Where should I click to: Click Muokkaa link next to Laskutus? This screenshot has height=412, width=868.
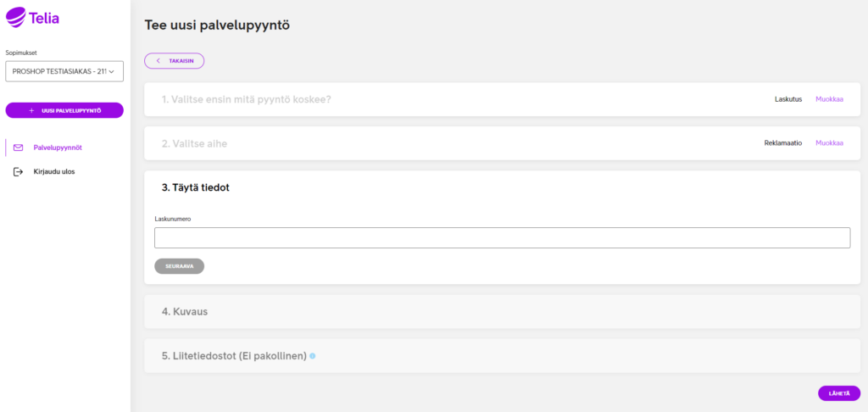click(x=829, y=99)
